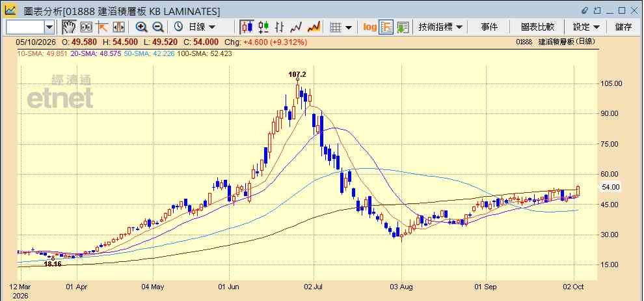The height and width of the screenshot is (301, 644).
Task: Click the clock period icon
Action: 179,27
